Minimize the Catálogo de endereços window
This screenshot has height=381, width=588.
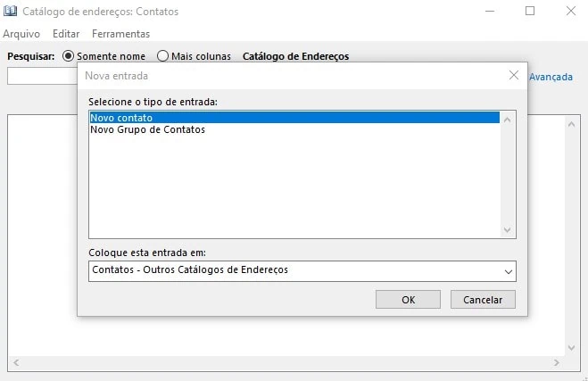click(x=490, y=11)
